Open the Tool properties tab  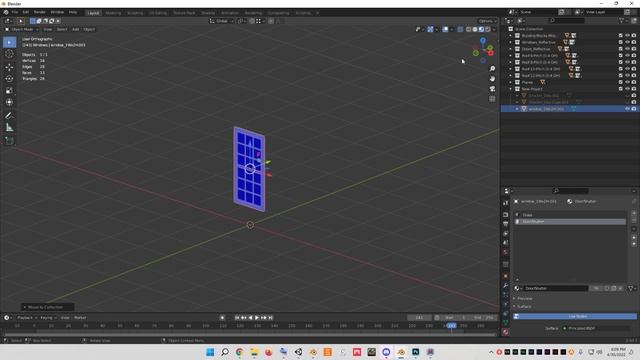coord(506,203)
